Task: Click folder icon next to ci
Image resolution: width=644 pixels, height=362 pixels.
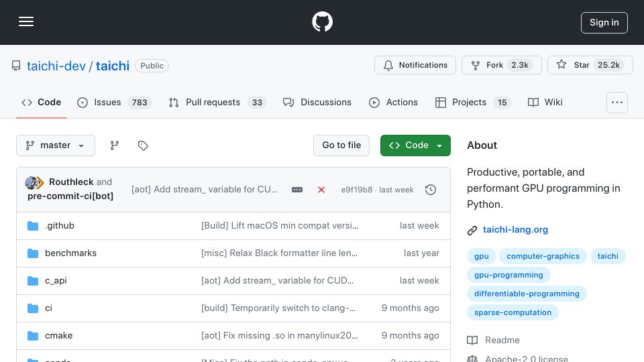Action: pyautogui.click(x=33, y=308)
